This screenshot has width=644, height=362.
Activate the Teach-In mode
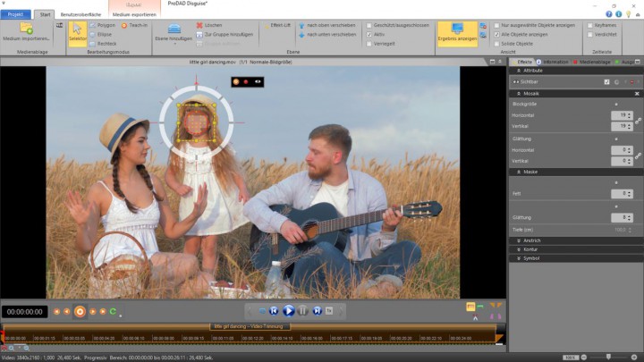click(x=134, y=25)
